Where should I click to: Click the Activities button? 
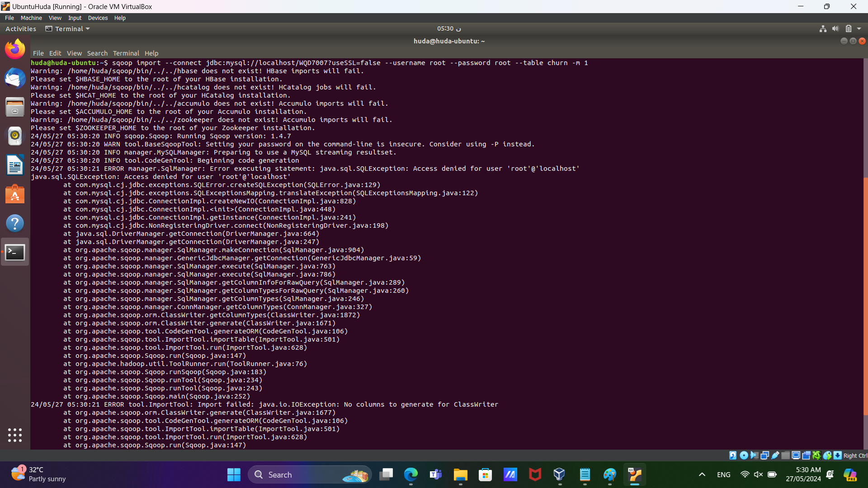pyautogui.click(x=21, y=29)
